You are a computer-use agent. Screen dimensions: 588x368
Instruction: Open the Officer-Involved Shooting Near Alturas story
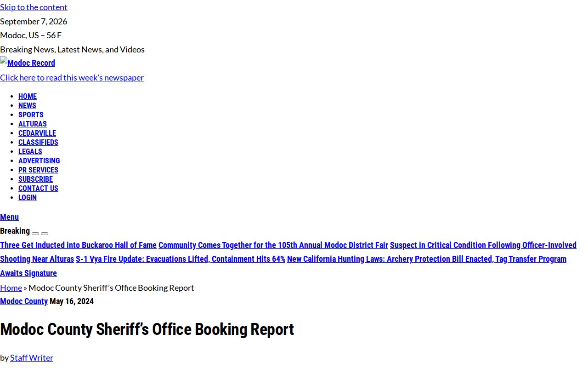288,252
